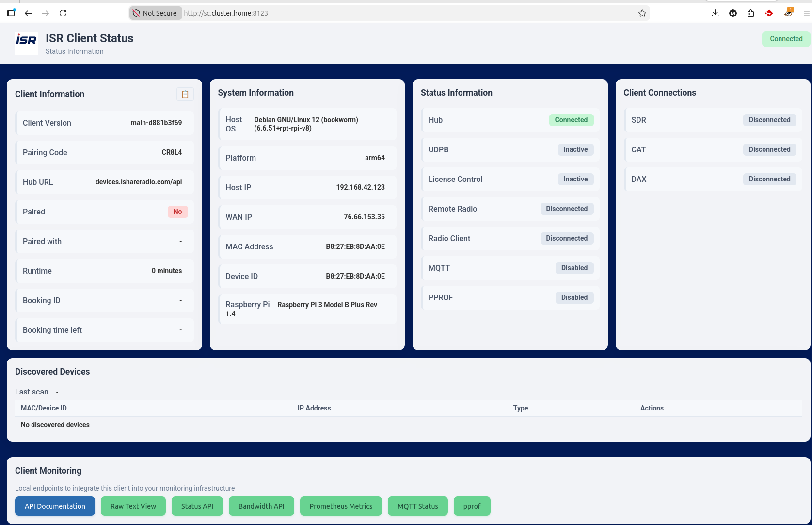This screenshot has width=812, height=525.
Task: Open the browser hamburger menu
Action: pyautogui.click(x=806, y=13)
